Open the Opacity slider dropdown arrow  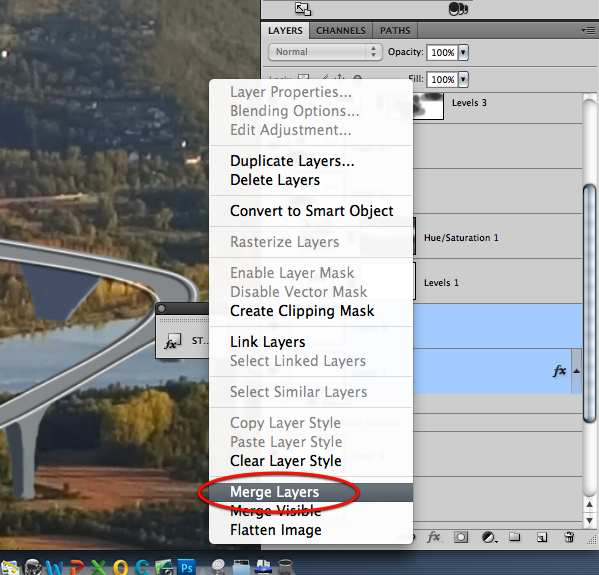463,52
